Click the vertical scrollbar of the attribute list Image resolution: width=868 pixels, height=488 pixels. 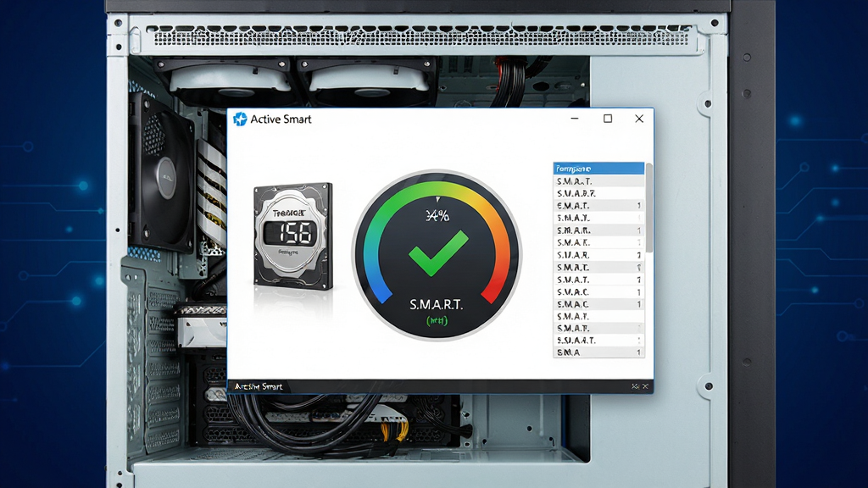tap(648, 208)
